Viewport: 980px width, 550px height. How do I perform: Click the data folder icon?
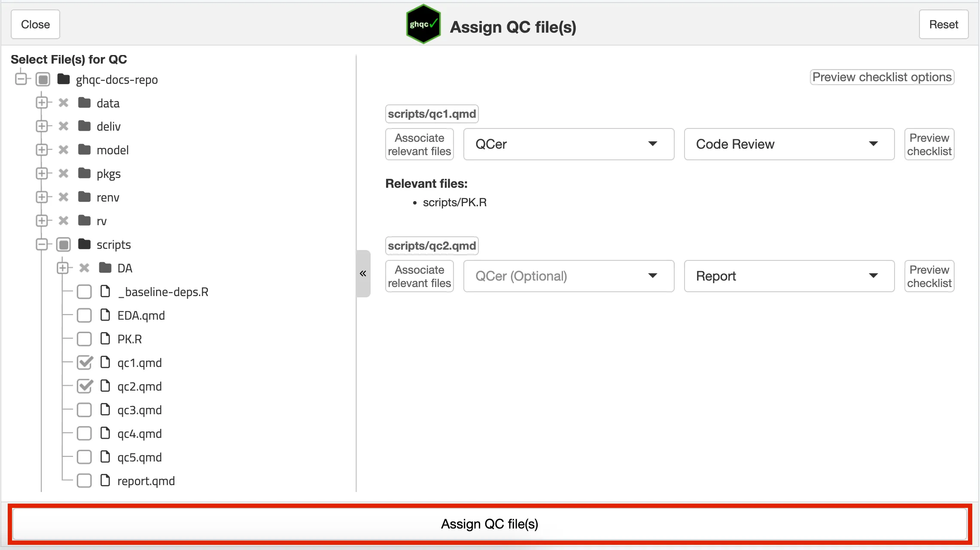85,103
